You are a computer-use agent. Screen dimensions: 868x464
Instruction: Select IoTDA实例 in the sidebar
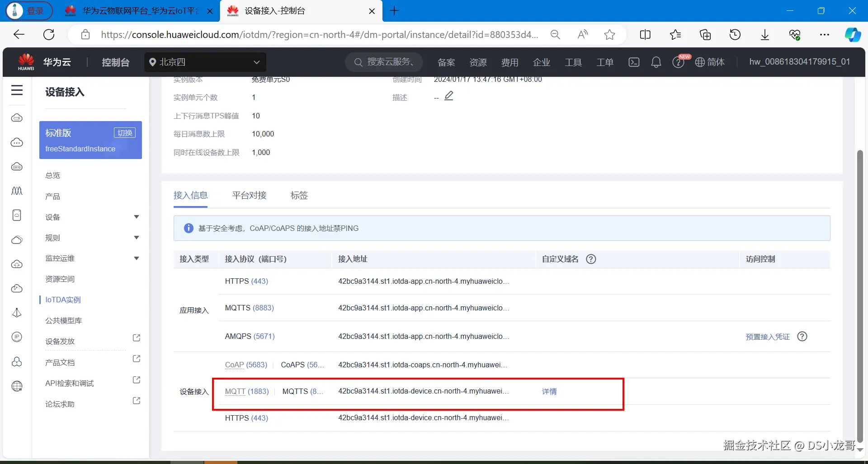63,300
